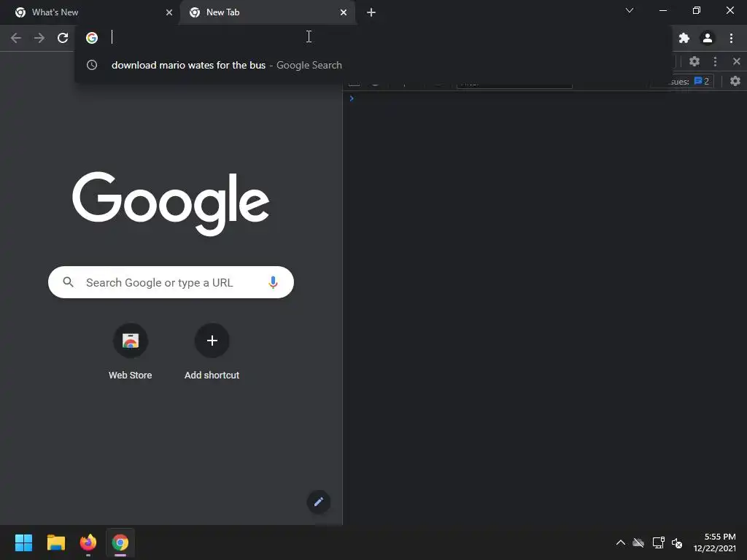Click the magnifier icon in search box
The width and height of the screenshot is (747, 560).
tap(68, 282)
